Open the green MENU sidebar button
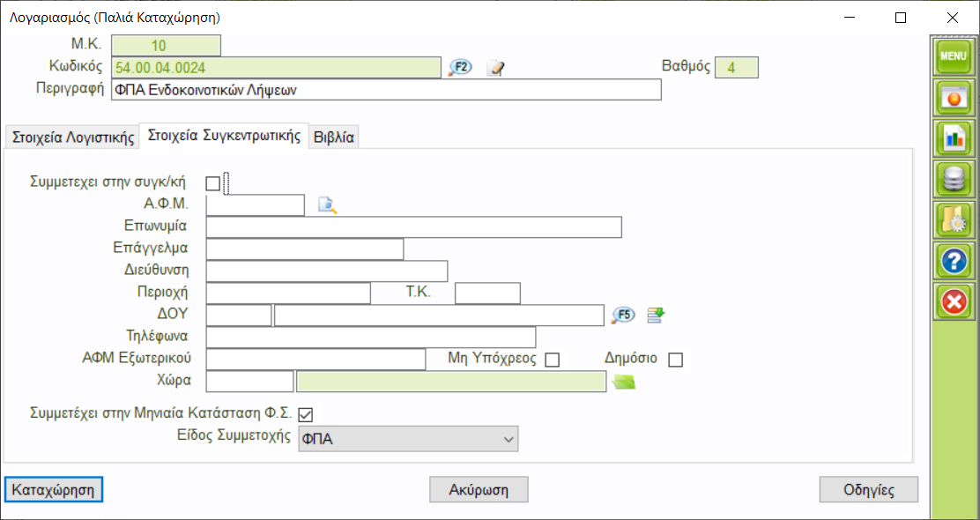This screenshot has height=520, width=980. coord(954,56)
